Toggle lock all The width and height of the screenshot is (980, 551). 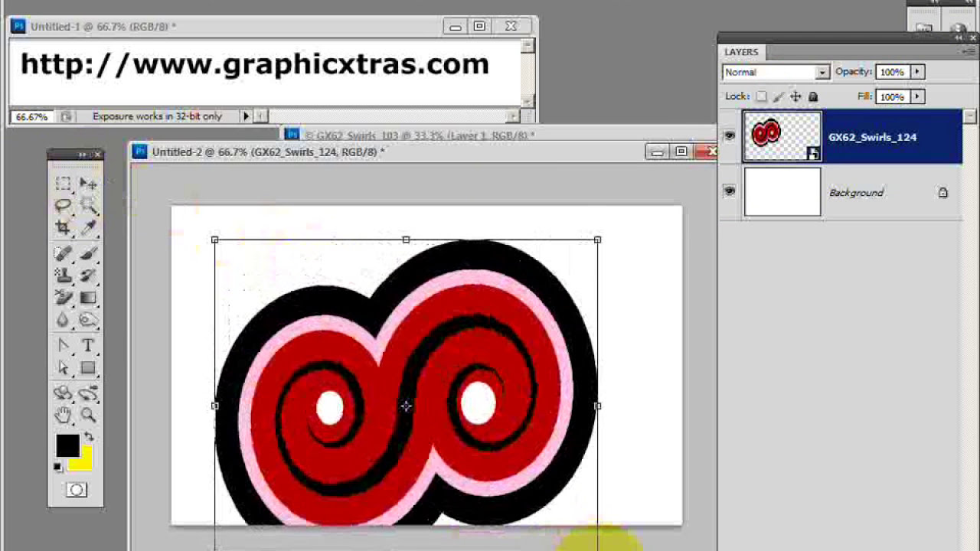(813, 96)
